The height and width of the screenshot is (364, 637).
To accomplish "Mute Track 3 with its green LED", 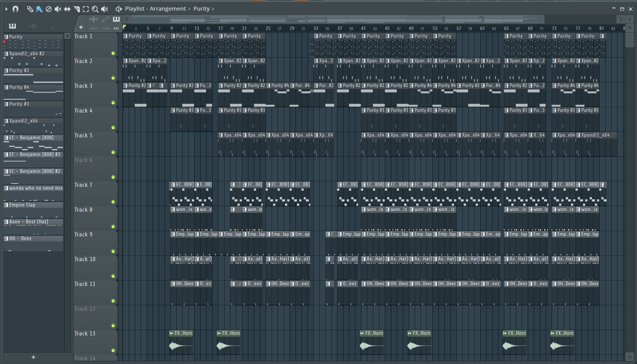I will [x=113, y=103].
